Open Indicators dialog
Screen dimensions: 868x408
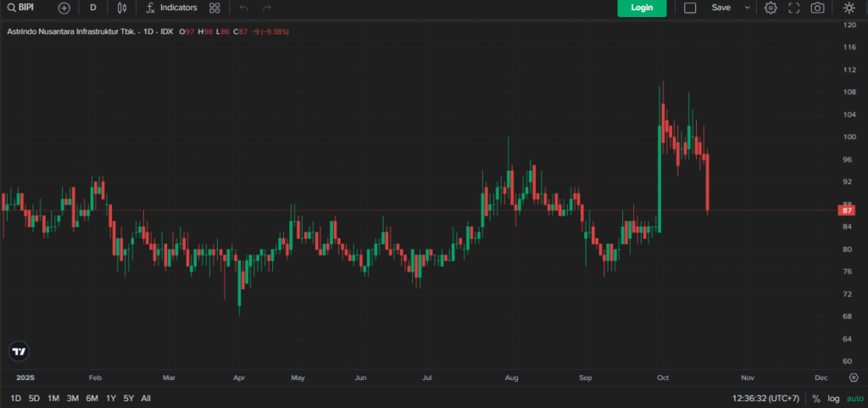point(171,8)
